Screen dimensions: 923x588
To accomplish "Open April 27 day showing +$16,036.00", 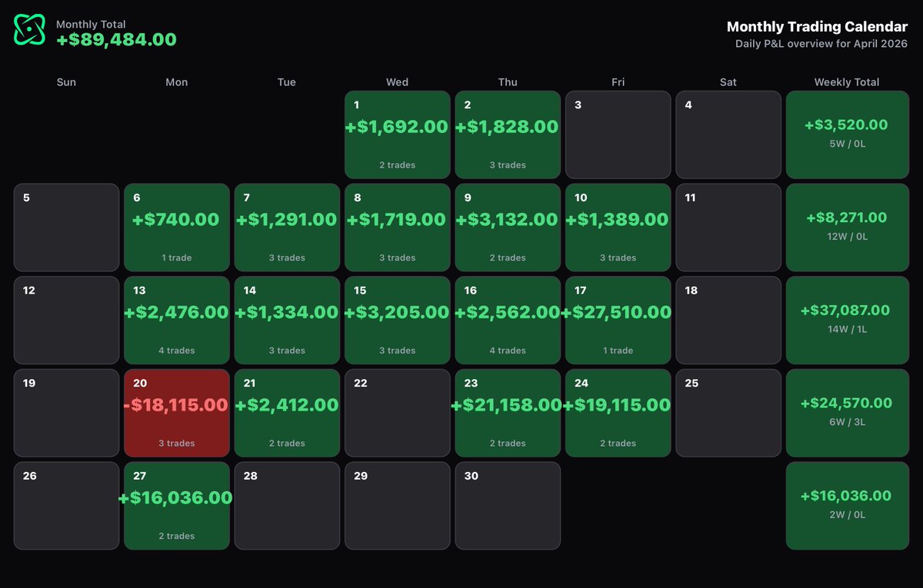I will [x=177, y=506].
